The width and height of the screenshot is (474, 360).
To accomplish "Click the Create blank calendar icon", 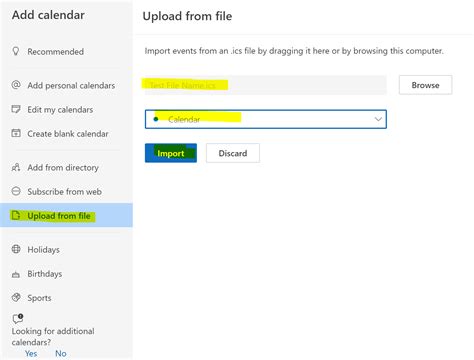I will (16, 133).
